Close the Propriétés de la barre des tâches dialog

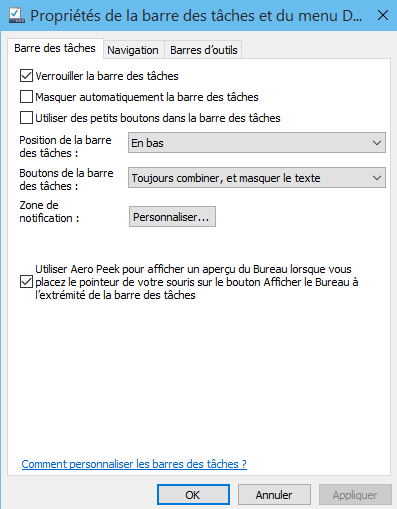tap(383, 15)
